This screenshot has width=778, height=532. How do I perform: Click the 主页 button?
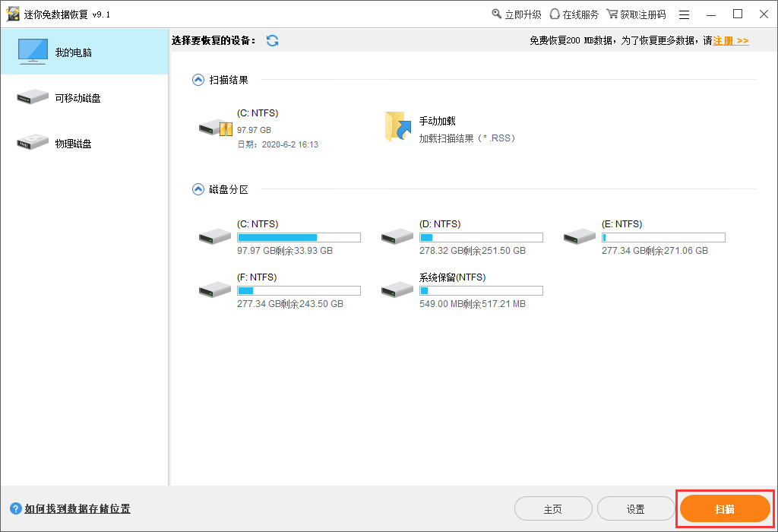coord(553,509)
